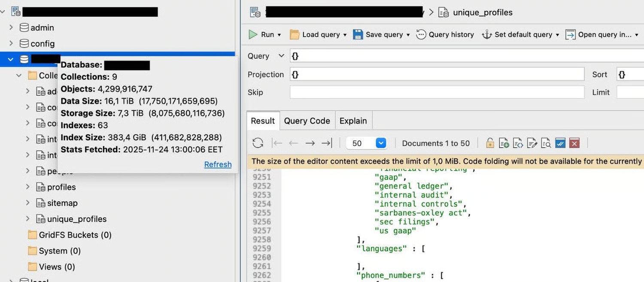This screenshot has height=282, width=644.
Task: Open the page size 50 dropdown
Action: (x=381, y=143)
